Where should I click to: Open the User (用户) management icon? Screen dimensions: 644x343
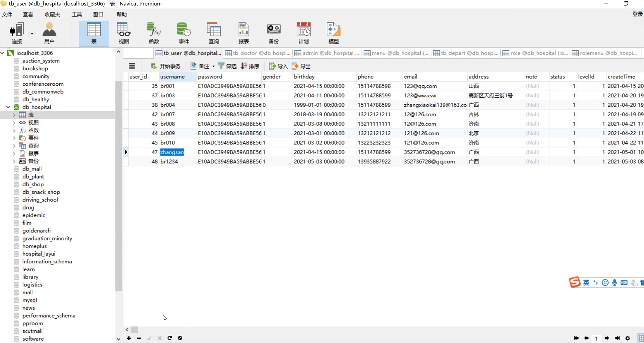pos(49,33)
